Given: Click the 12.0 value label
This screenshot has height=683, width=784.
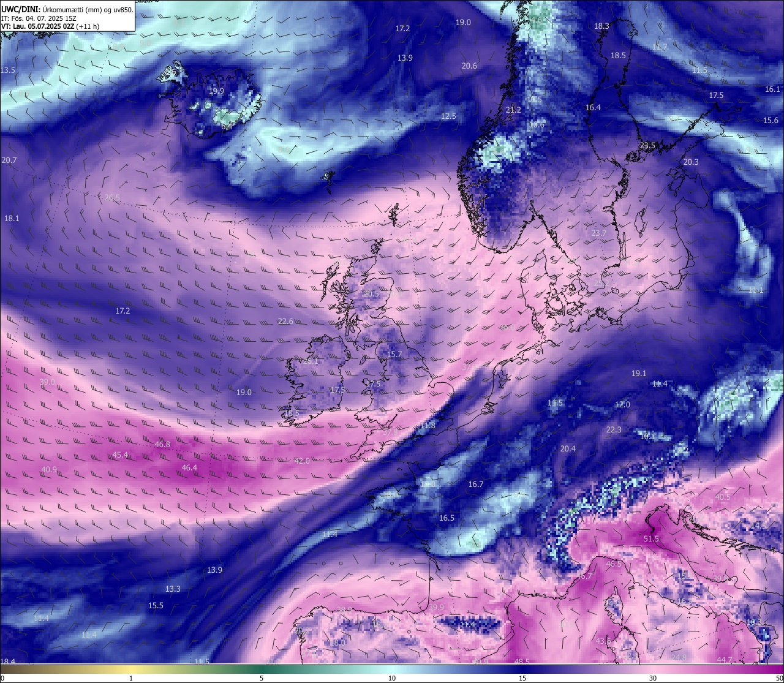Looking at the screenshot, I should 622,404.
